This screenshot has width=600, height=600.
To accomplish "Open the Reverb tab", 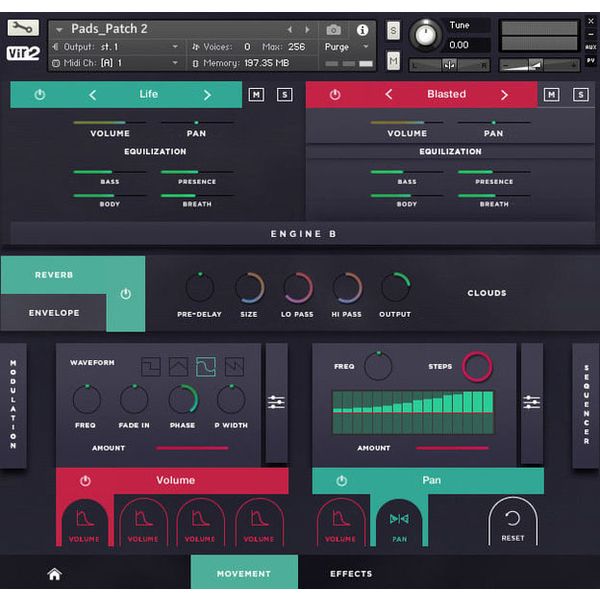I will (x=54, y=275).
